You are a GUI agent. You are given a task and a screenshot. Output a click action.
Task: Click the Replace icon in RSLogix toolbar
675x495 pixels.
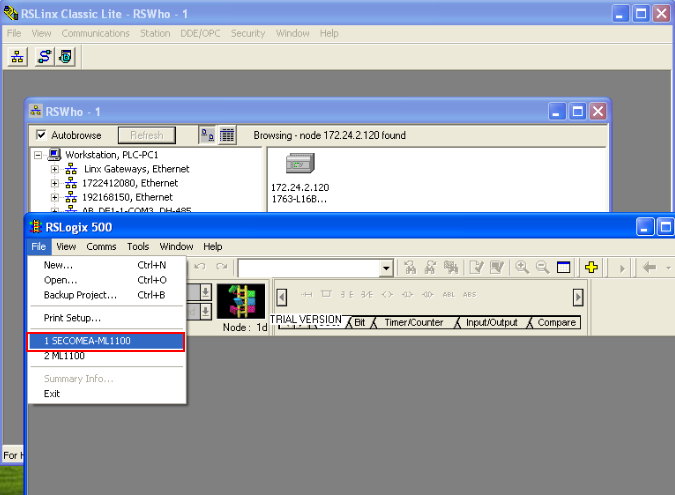pyautogui.click(x=451, y=267)
